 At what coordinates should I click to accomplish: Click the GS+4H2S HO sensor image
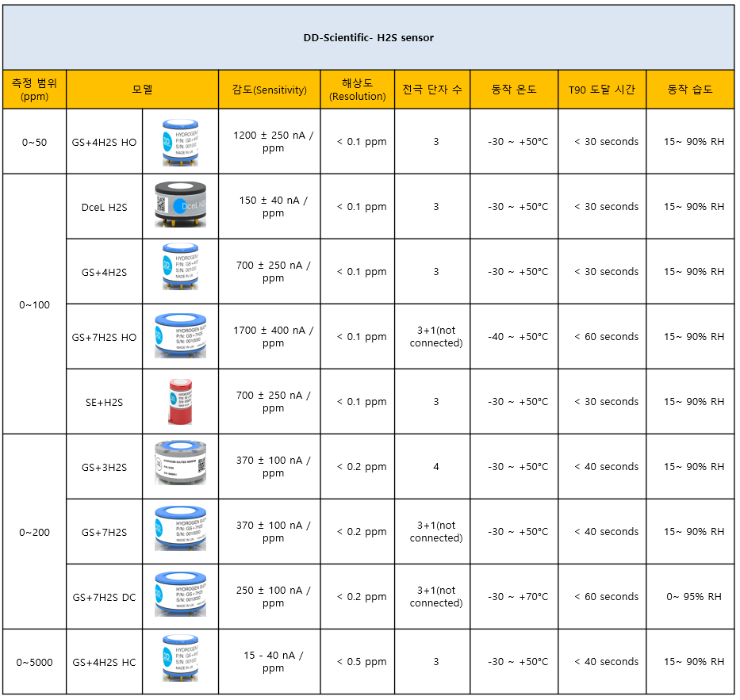coord(180,142)
